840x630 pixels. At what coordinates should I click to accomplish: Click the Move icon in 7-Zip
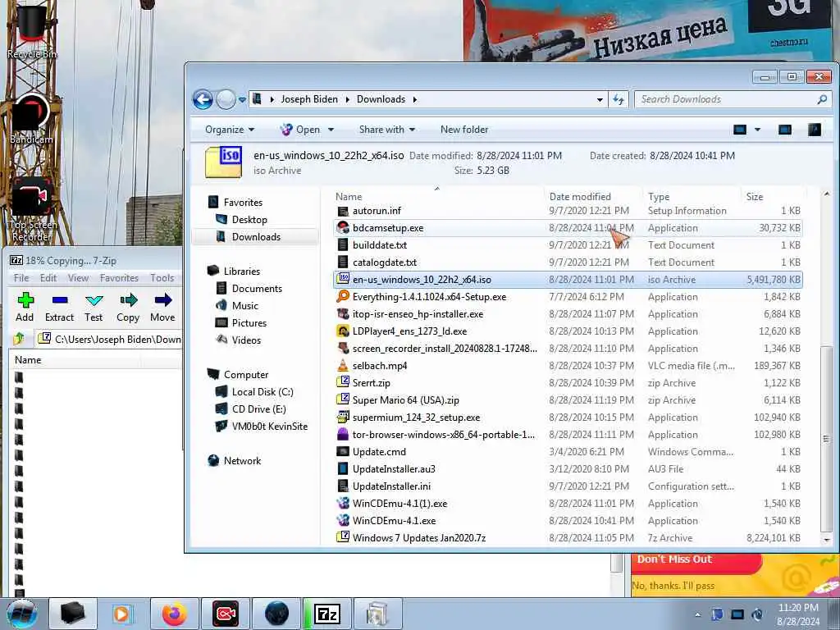(x=163, y=299)
